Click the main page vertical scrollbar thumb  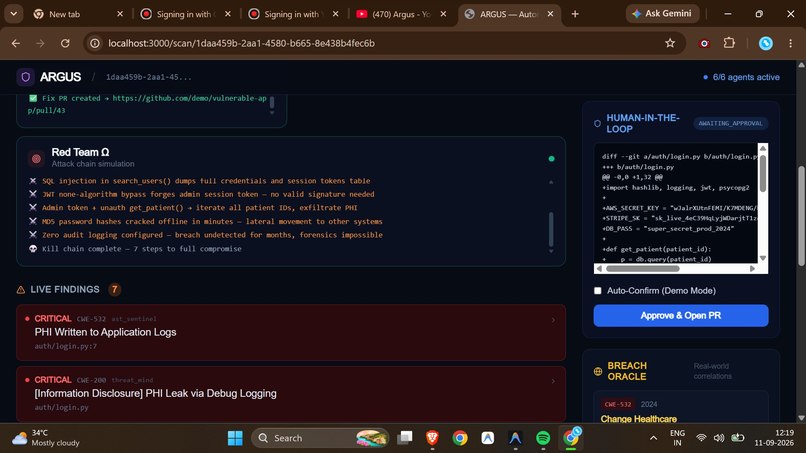pos(801,216)
